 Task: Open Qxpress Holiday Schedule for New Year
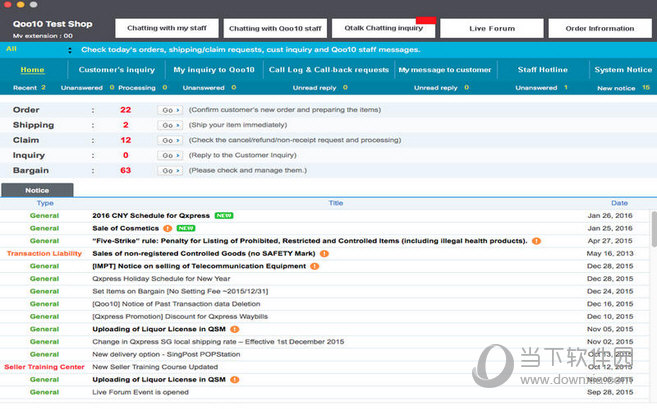tap(161, 279)
